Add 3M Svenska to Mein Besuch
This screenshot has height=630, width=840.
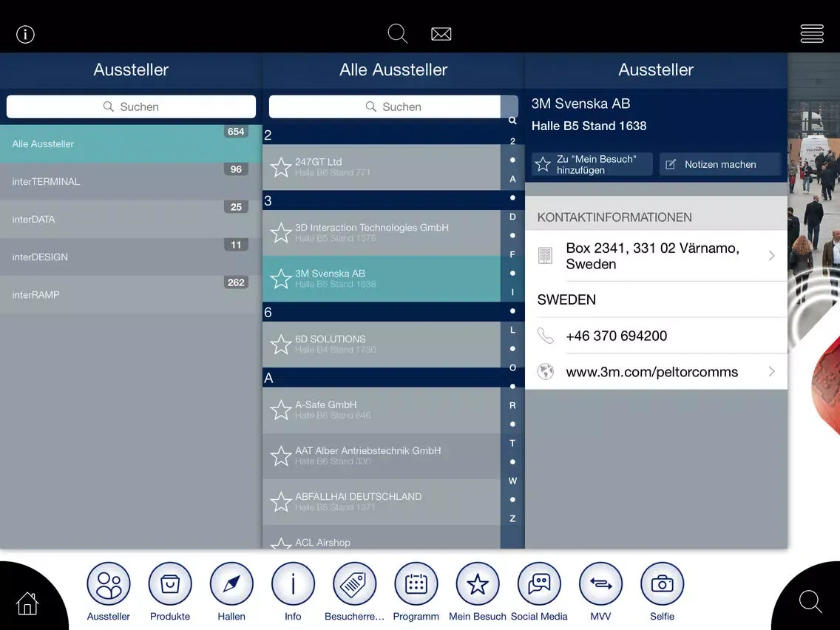pyautogui.click(x=592, y=164)
